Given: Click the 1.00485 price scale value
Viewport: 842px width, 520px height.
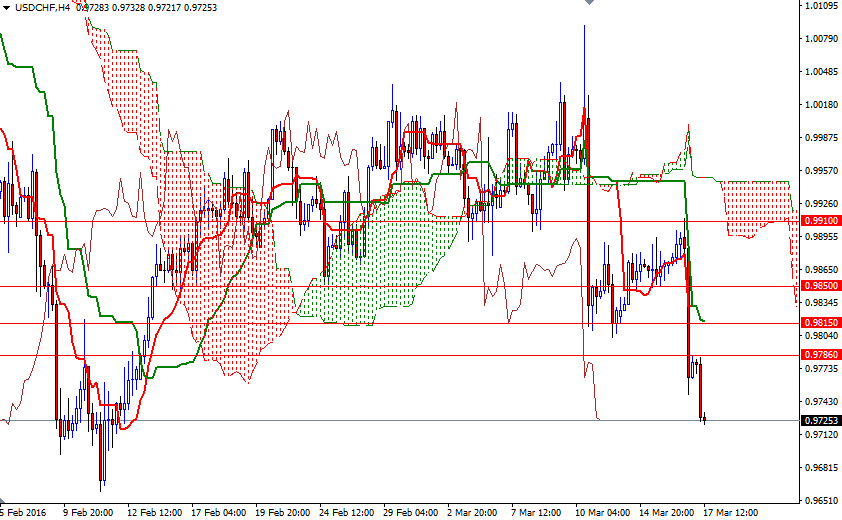Looking at the screenshot, I should pos(822,71).
